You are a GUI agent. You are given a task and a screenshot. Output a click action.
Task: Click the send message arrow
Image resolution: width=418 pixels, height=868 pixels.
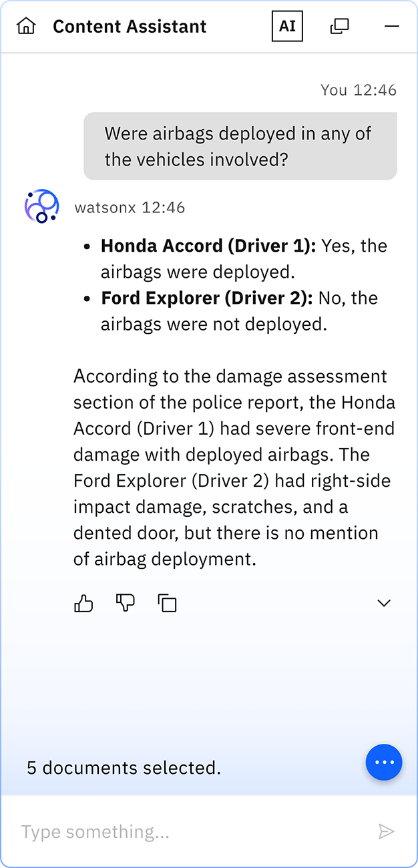(386, 831)
